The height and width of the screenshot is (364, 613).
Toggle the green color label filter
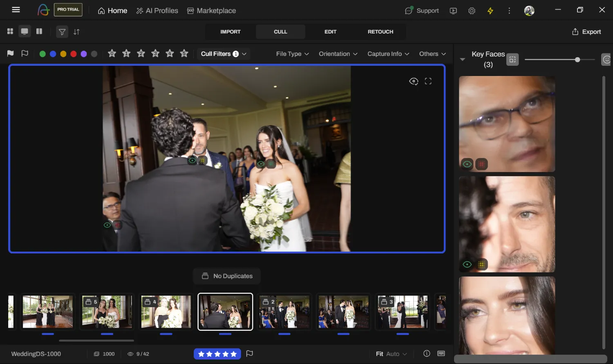pos(42,53)
